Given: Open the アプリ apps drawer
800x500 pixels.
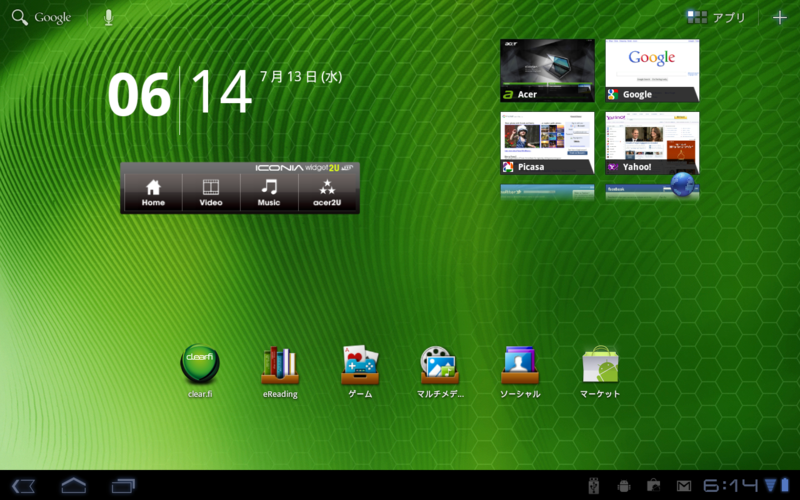Looking at the screenshot, I should 716,17.
